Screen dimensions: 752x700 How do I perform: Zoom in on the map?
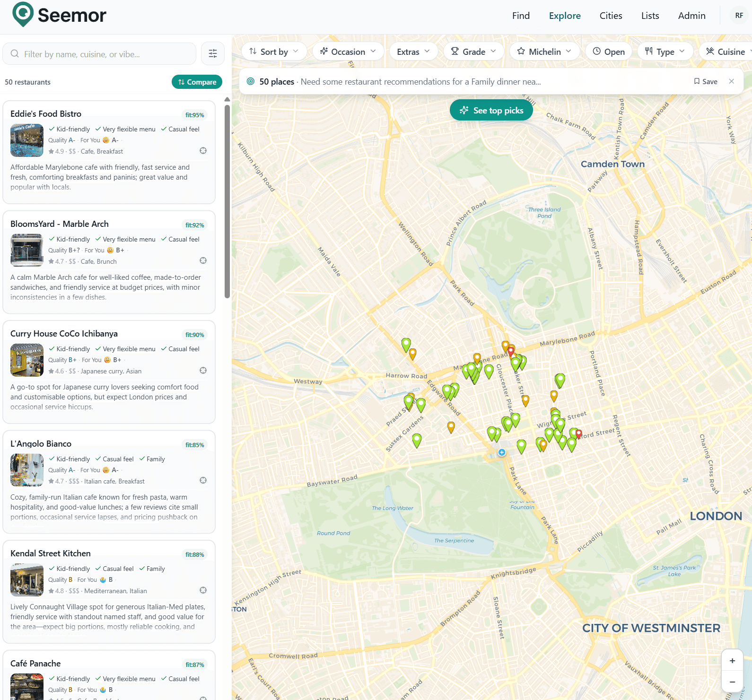click(x=732, y=661)
